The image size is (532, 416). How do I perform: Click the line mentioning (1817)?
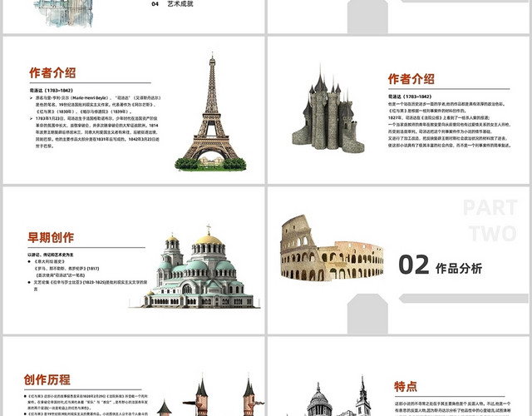(x=66, y=268)
